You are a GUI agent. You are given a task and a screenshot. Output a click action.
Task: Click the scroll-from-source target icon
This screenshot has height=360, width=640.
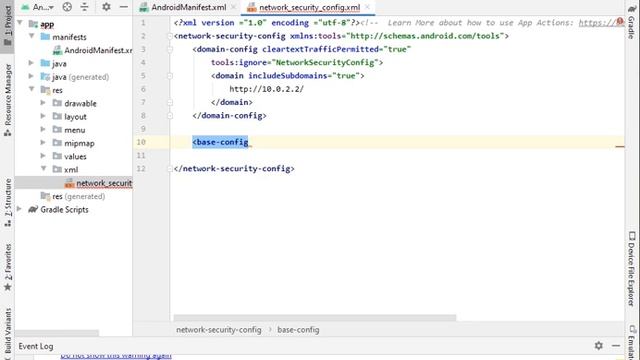(67, 7)
